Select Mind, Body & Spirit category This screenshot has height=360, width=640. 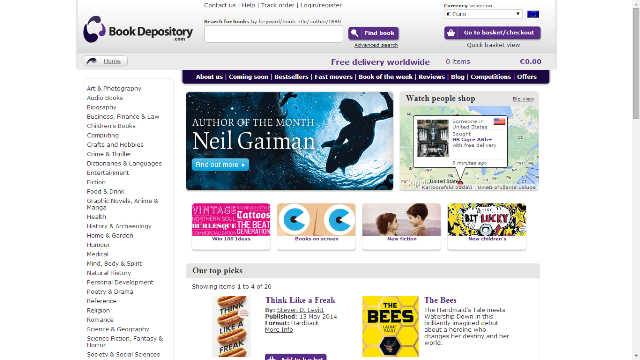[114, 264]
